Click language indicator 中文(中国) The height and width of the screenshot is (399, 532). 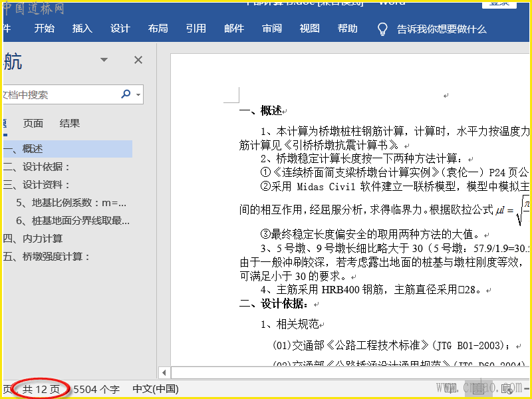[x=156, y=389]
